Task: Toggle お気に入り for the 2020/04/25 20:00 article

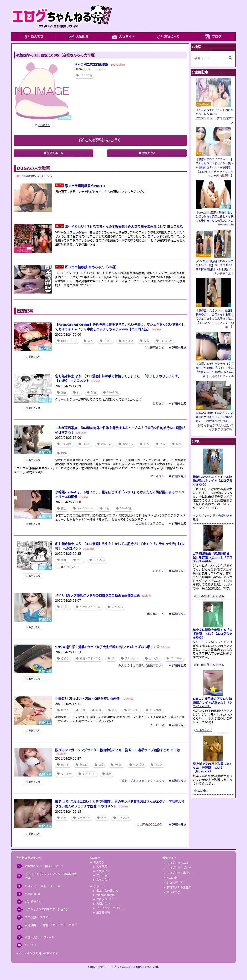Action: [x=33, y=524]
